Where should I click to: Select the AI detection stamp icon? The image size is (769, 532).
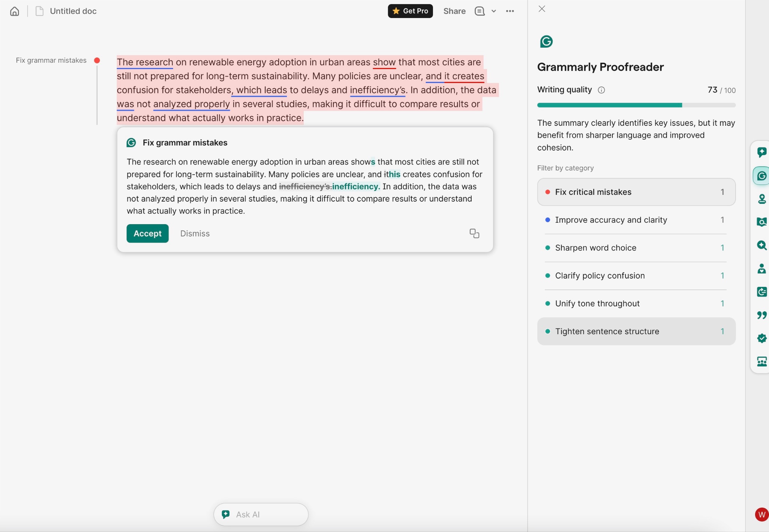pos(762,199)
